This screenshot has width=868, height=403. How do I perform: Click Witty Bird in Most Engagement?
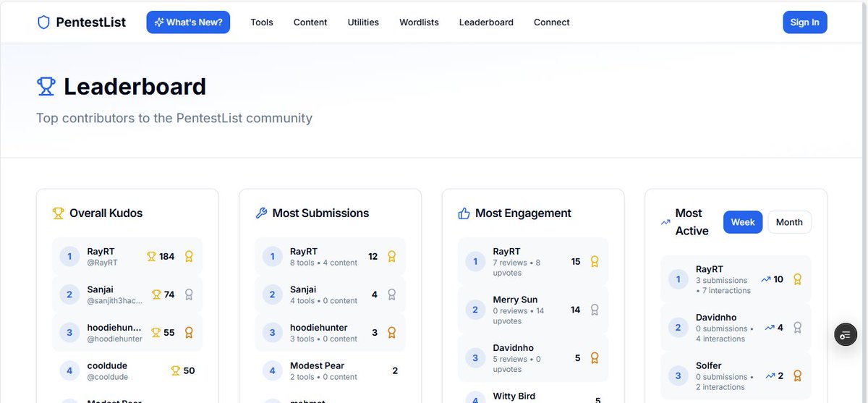click(x=514, y=398)
